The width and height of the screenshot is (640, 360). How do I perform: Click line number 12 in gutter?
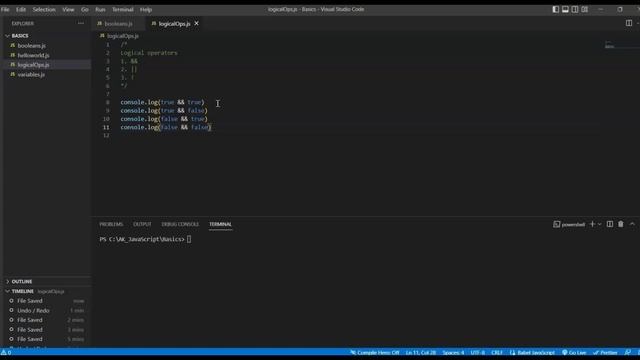click(106, 136)
